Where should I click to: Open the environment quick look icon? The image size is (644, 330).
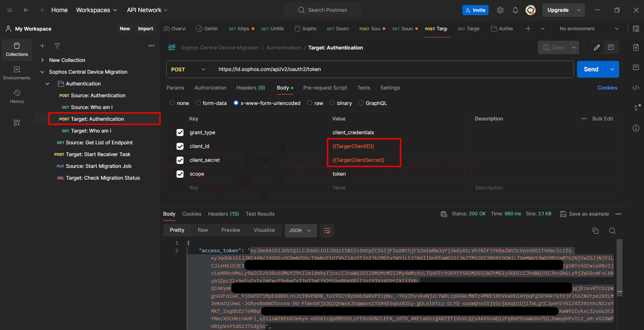636,29
